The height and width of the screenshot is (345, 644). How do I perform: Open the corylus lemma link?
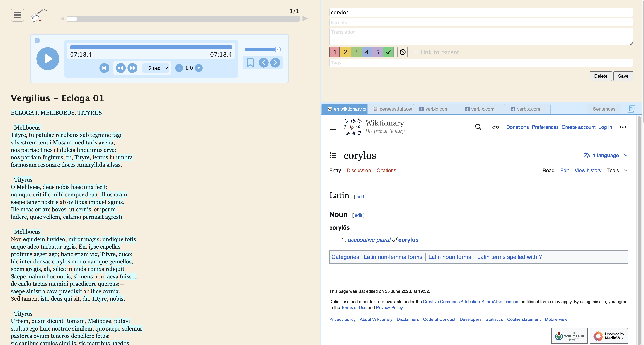408,240
